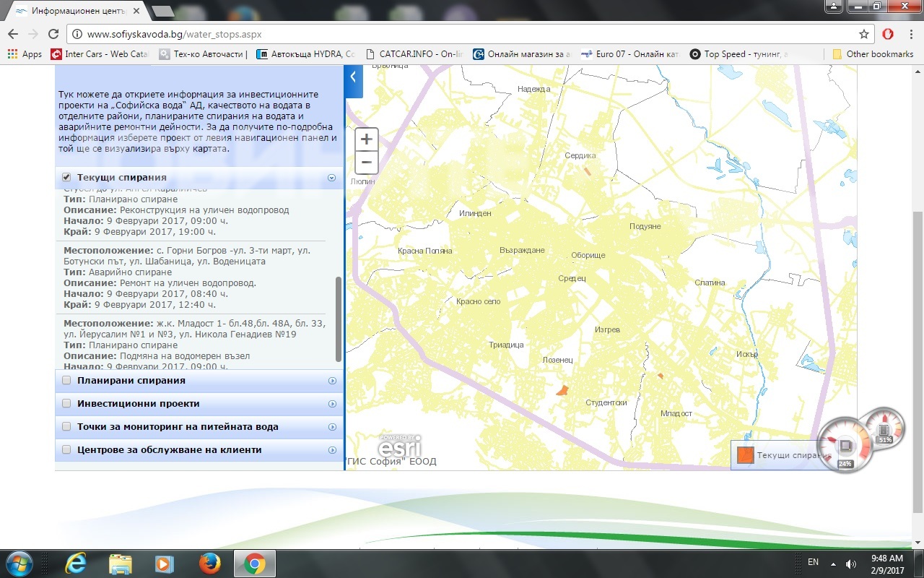
Task: Click the Возраждане district label on map
Action: 522,250
